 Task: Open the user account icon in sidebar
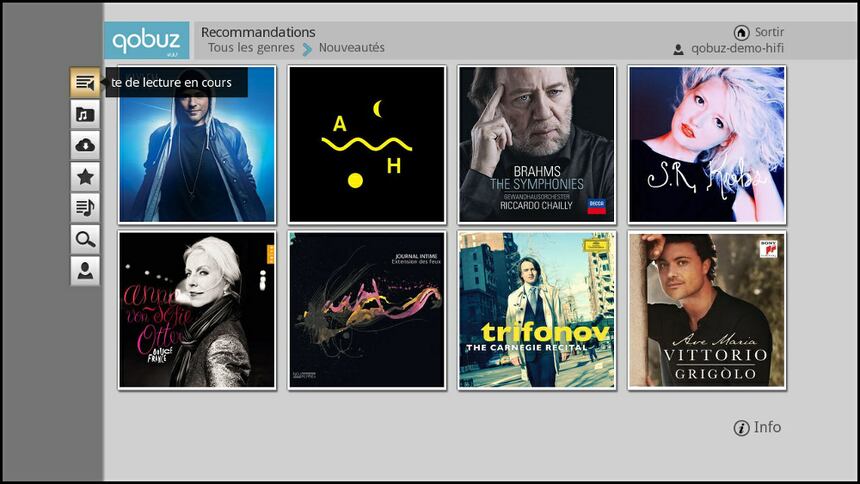[x=85, y=271]
